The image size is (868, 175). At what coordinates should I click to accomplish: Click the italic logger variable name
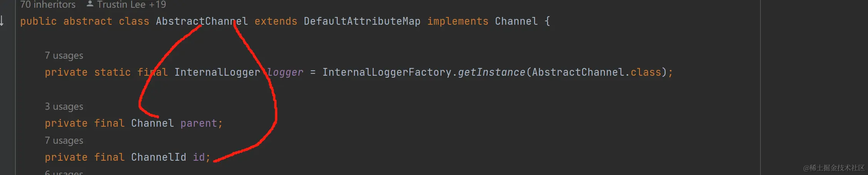point(285,72)
